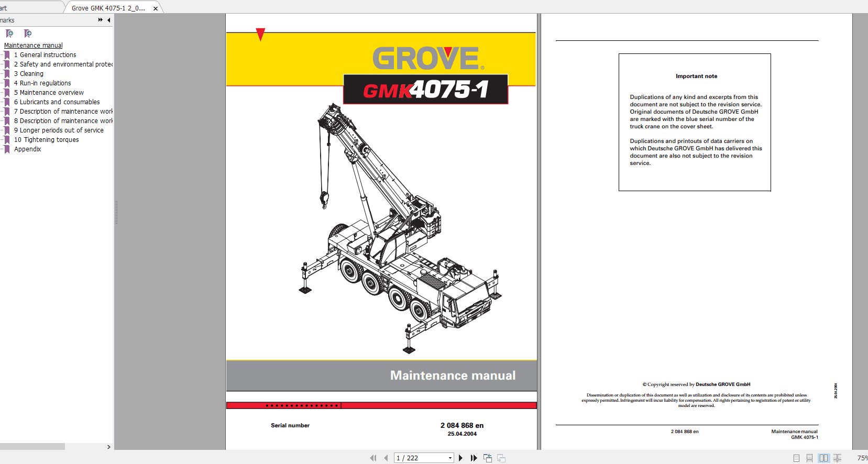Click bookmark icon beside Appendix
Viewport: 868px width, 464px height.
(7, 149)
